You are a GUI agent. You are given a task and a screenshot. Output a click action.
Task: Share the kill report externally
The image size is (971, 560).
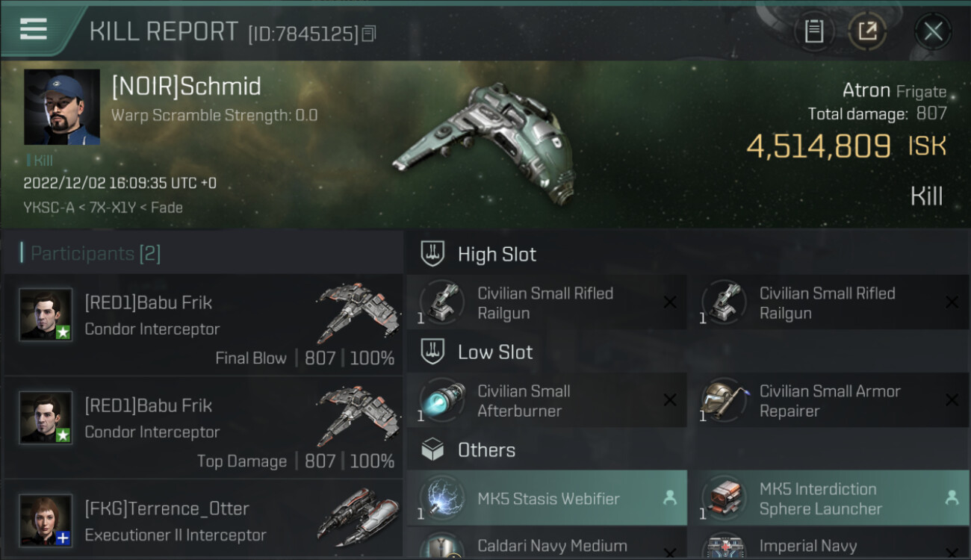867,31
